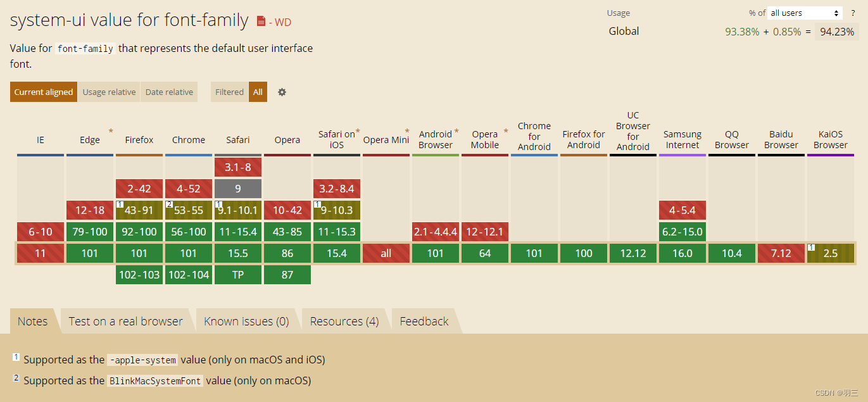The width and height of the screenshot is (868, 402).
Task: Click the 'Test on a real browser' tab
Action: pos(125,321)
